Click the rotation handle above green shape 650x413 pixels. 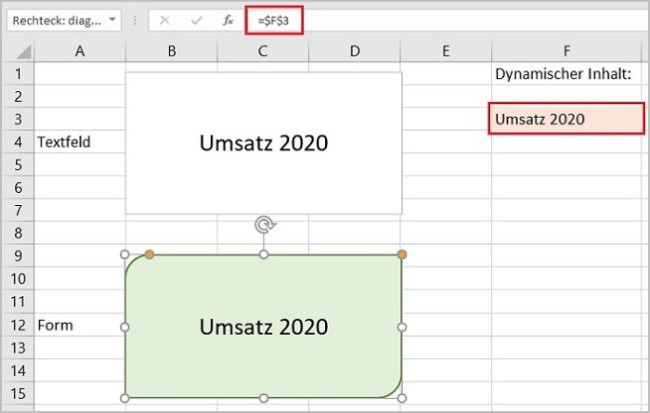[x=264, y=225]
